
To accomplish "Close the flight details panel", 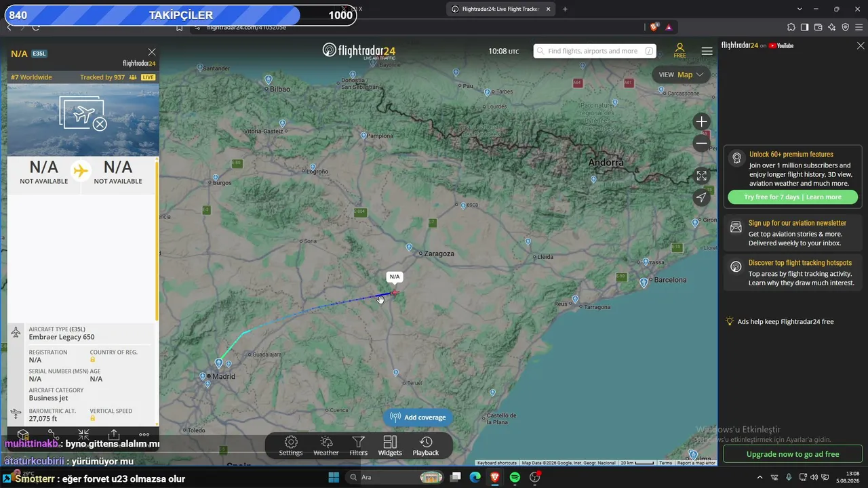I will pos(152,52).
